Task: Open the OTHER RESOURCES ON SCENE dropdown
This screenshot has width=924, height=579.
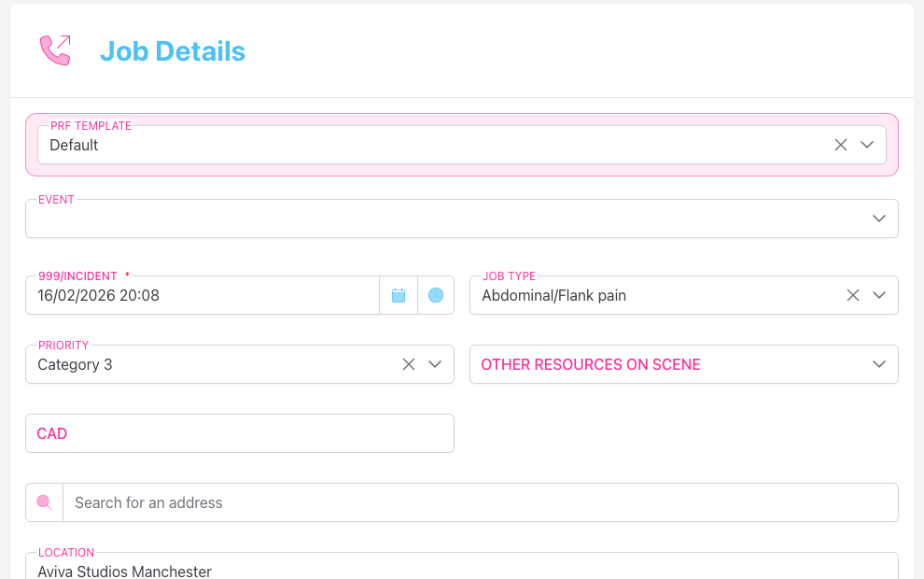Action: [x=878, y=364]
